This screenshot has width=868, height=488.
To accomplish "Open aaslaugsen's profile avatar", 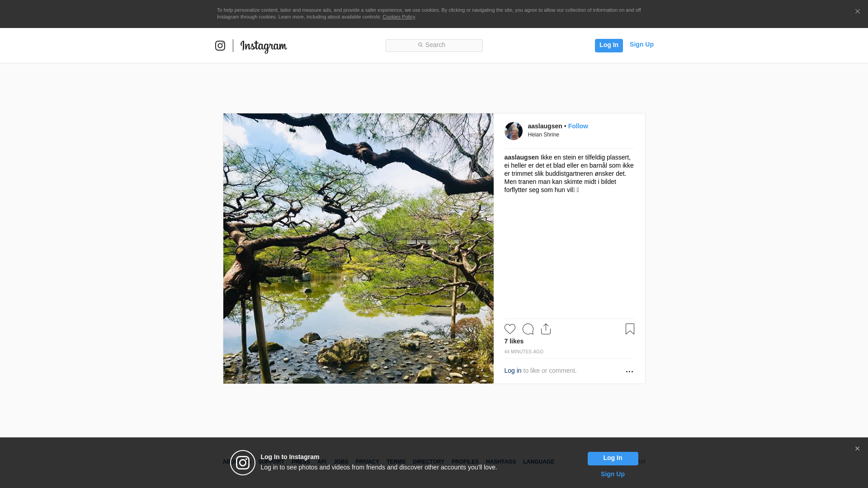I will tap(514, 131).
